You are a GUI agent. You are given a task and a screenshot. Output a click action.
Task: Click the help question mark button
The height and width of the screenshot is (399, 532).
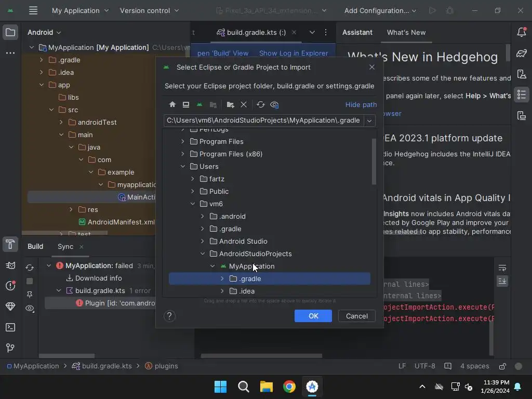pyautogui.click(x=169, y=316)
